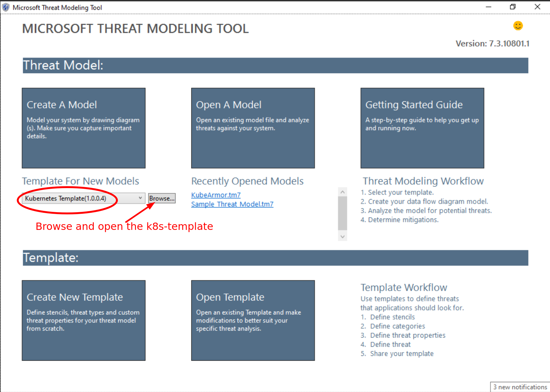Image resolution: width=550 pixels, height=392 pixels.
Task: Click the 'Recently Opened Models' heading
Action: coord(247,181)
